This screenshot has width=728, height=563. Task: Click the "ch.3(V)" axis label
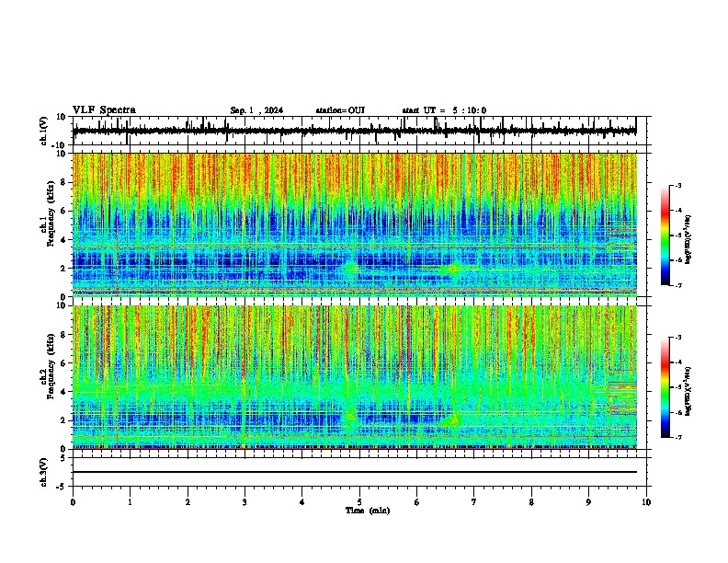click(x=44, y=472)
